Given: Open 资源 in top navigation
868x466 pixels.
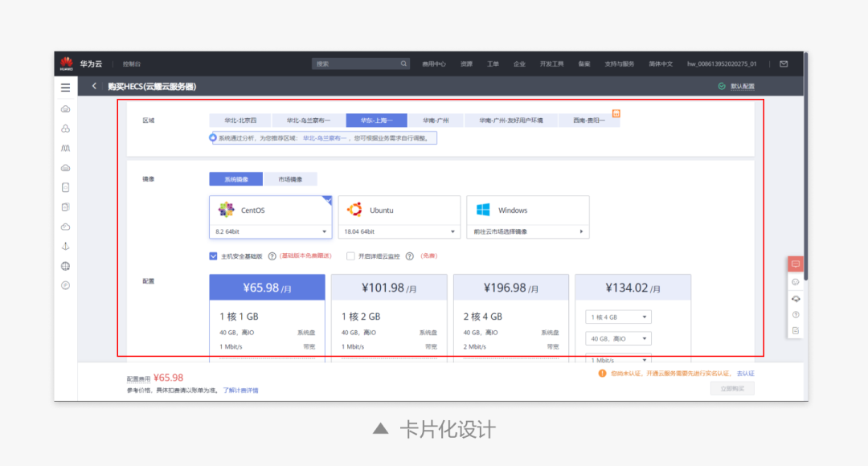Looking at the screenshot, I should 466,63.
